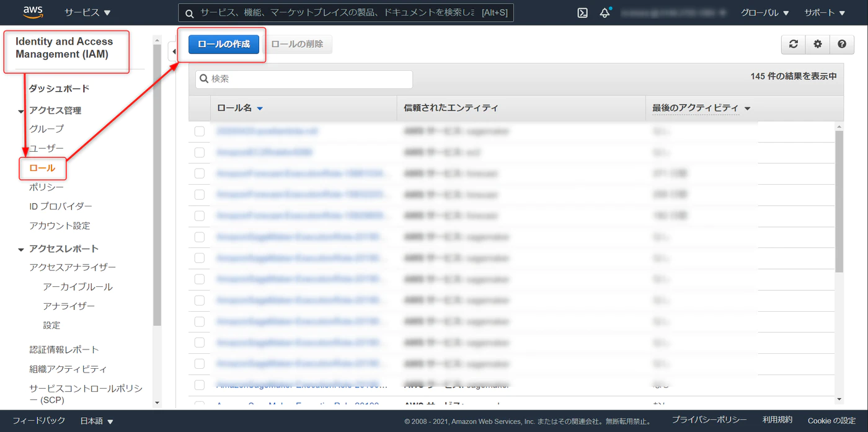
Task: Open the サービス services menu
Action: click(x=87, y=12)
